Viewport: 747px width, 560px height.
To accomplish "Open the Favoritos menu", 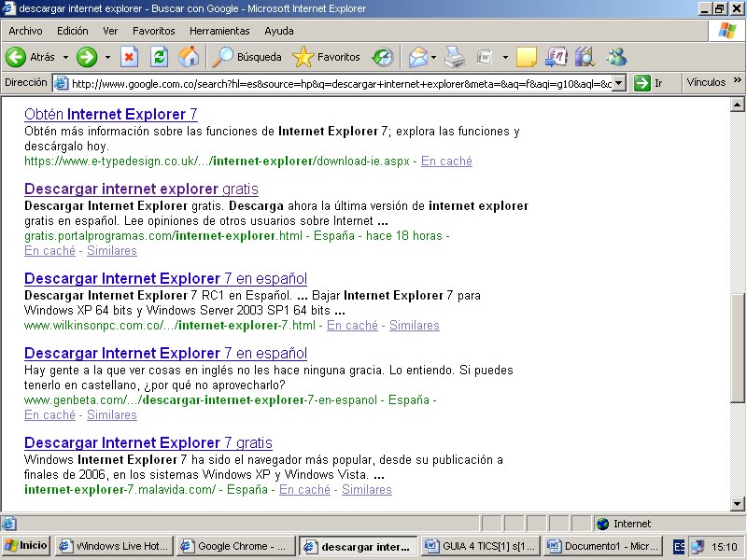I will (x=154, y=31).
